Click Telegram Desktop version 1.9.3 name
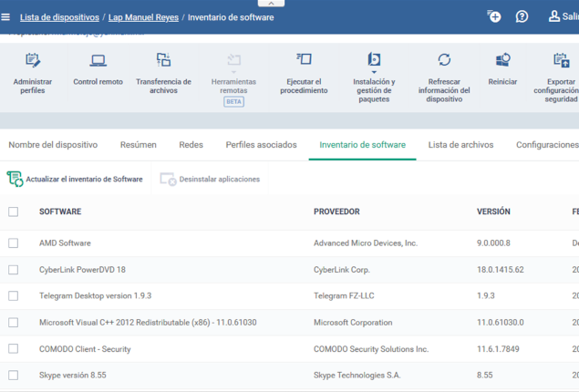 coord(95,295)
